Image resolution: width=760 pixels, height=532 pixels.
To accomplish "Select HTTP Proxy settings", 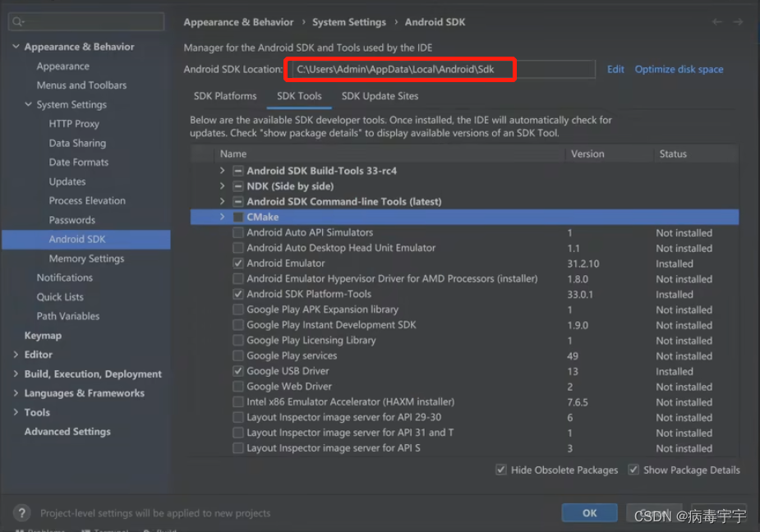I will [74, 123].
